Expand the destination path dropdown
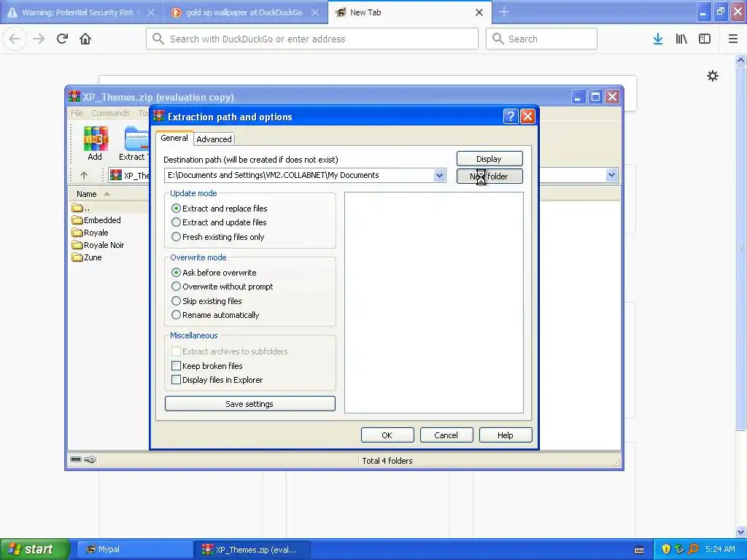Image resolution: width=747 pixels, height=560 pixels. pos(439,175)
